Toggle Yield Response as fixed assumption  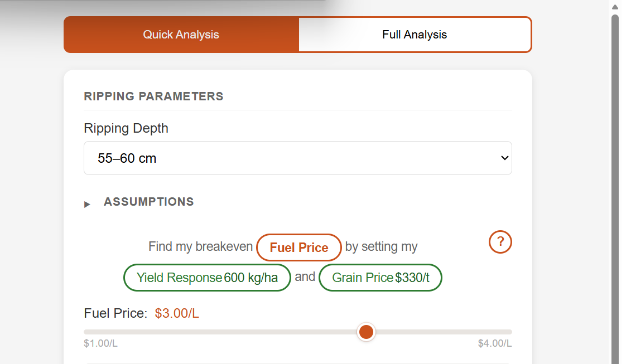[x=206, y=277]
